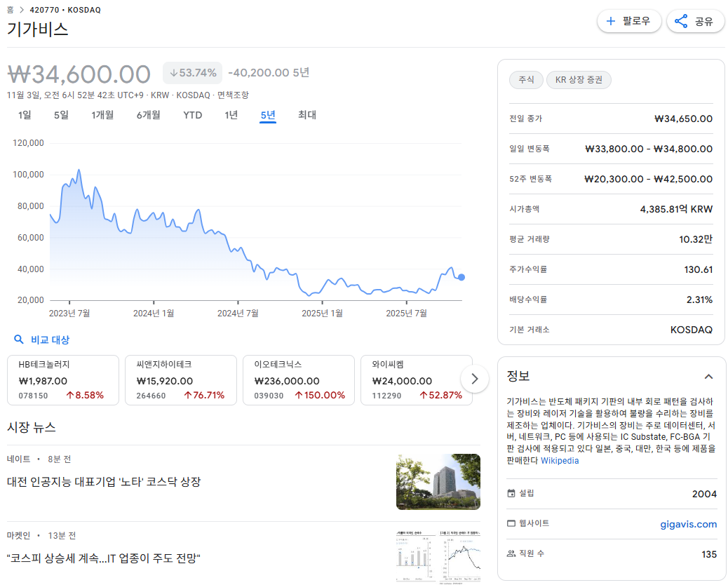
Task: Open the HB테크놀러지 comparison card
Action: coord(63,380)
